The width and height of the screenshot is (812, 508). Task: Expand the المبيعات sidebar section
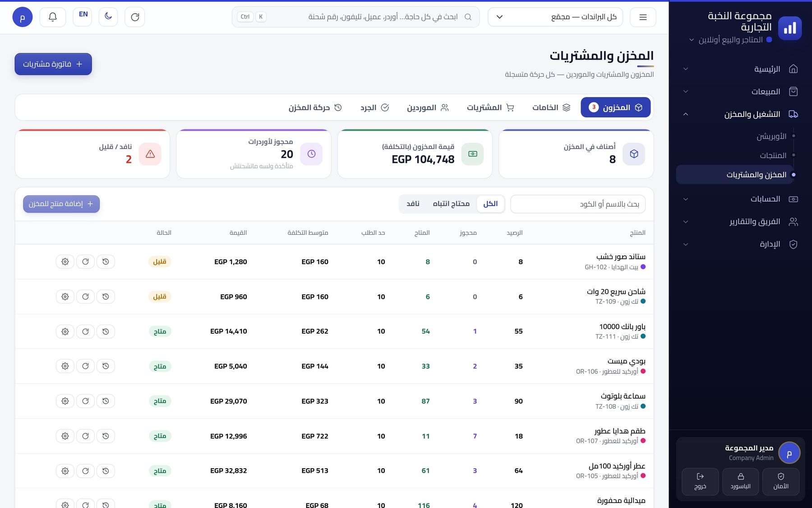(x=740, y=92)
